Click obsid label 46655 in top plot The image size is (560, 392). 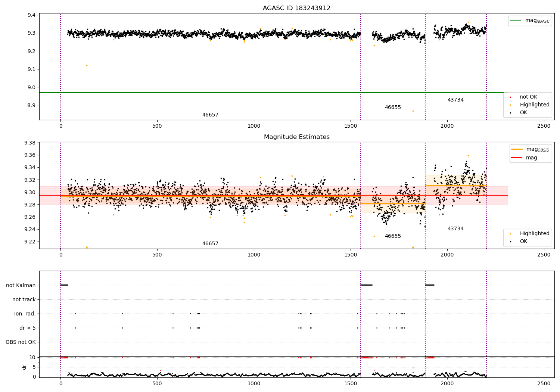coord(393,108)
